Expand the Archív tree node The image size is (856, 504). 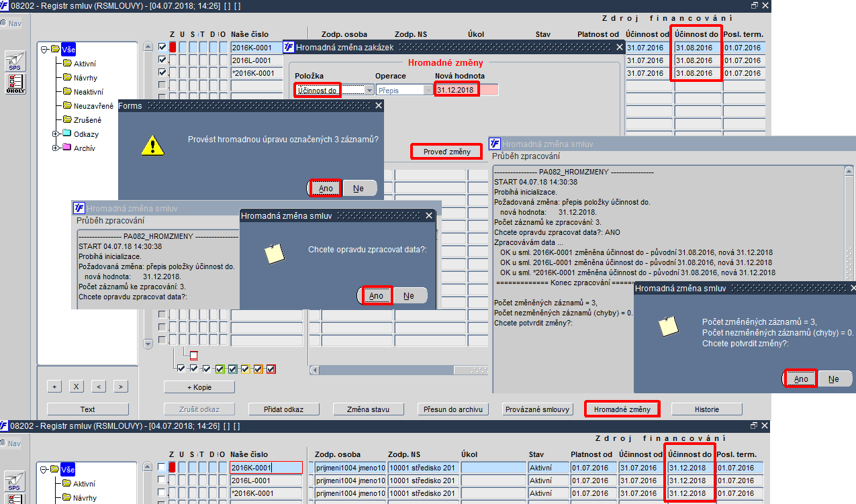click(55, 148)
